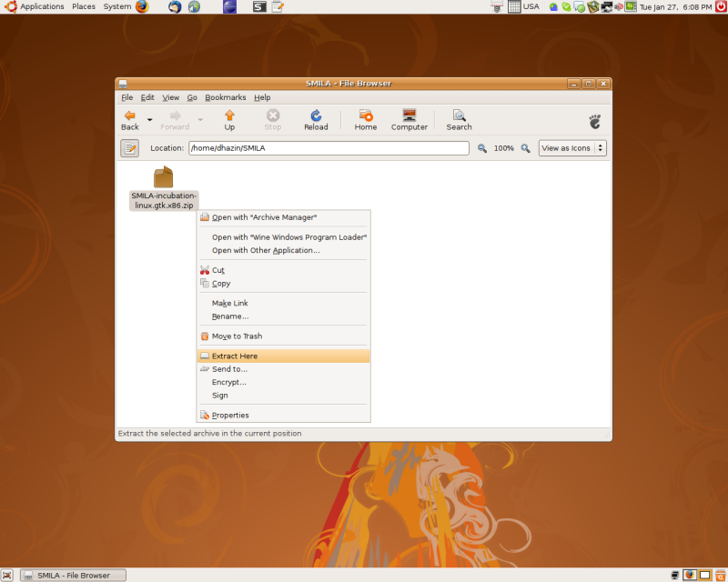Open the Applications menu in top panel

(35, 6)
